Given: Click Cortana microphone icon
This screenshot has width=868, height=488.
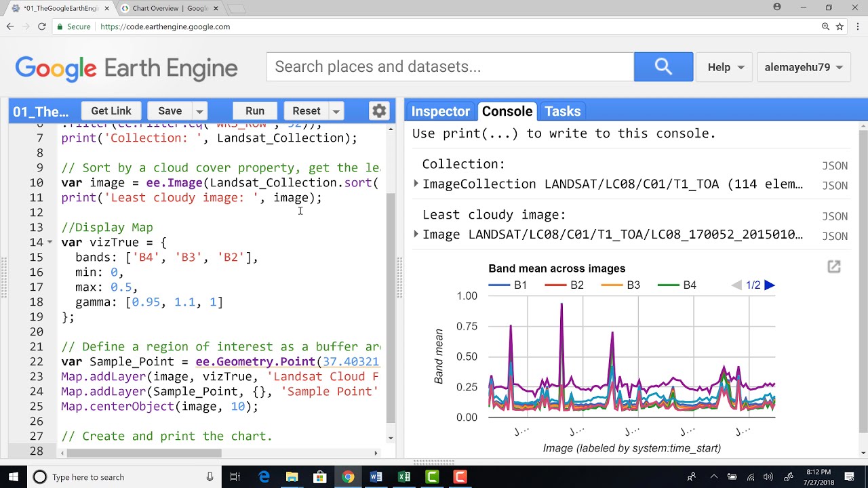Looking at the screenshot, I should pyautogui.click(x=210, y=477).
